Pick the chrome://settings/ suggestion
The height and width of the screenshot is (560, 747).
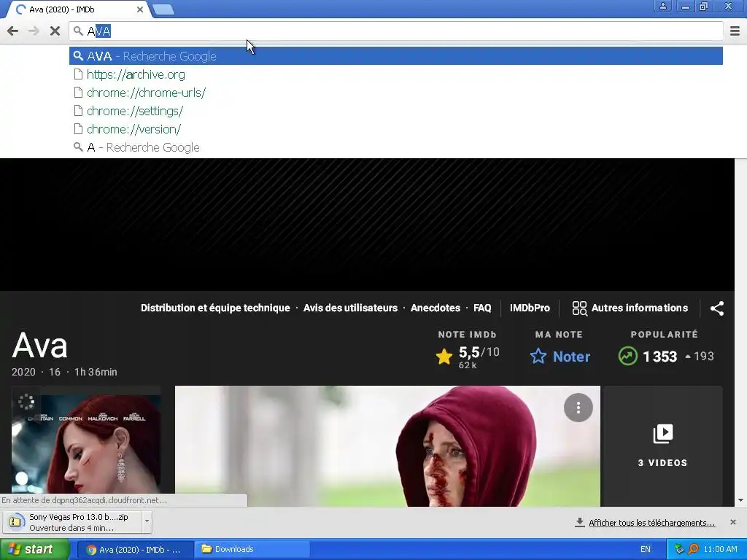[x=396, y=111]
